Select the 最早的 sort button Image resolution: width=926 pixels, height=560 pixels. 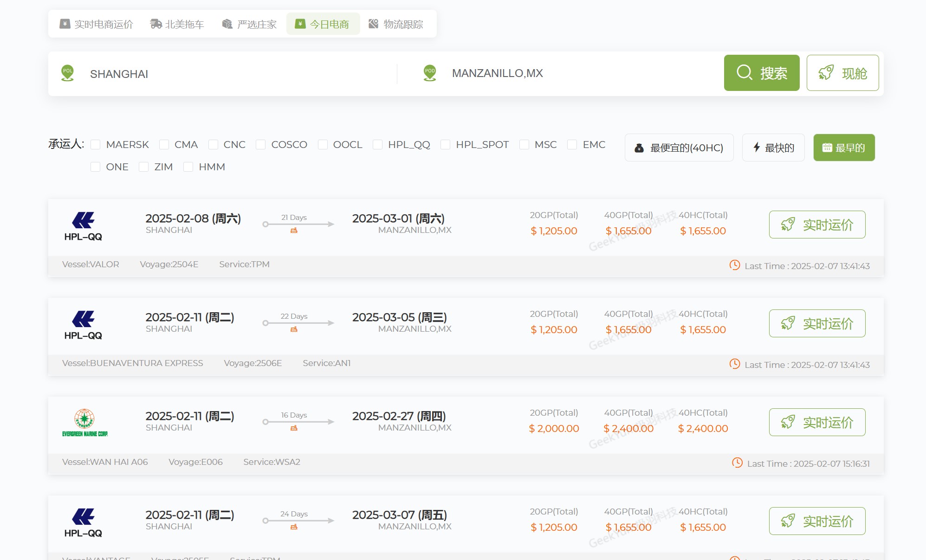(843, 148)
